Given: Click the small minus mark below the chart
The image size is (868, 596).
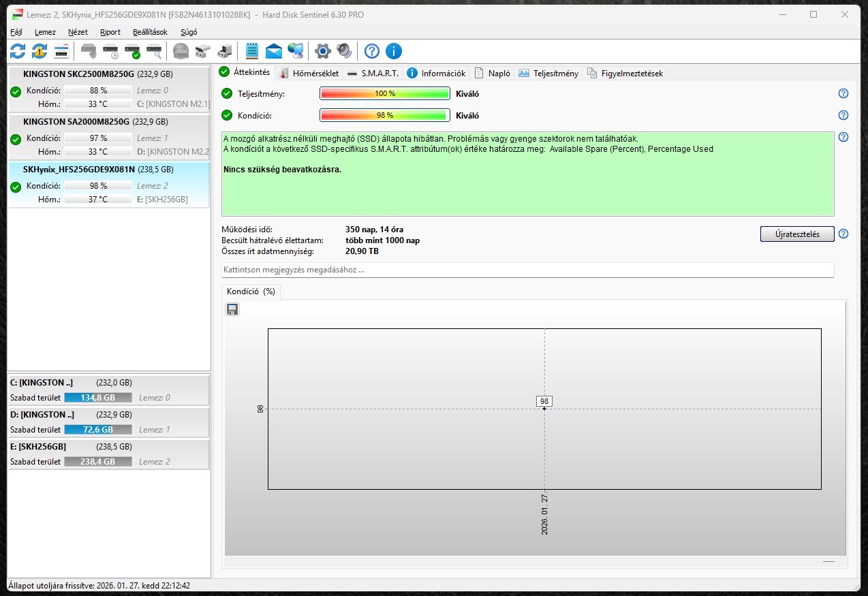Looking at the screenshot, I should (828, 561).
